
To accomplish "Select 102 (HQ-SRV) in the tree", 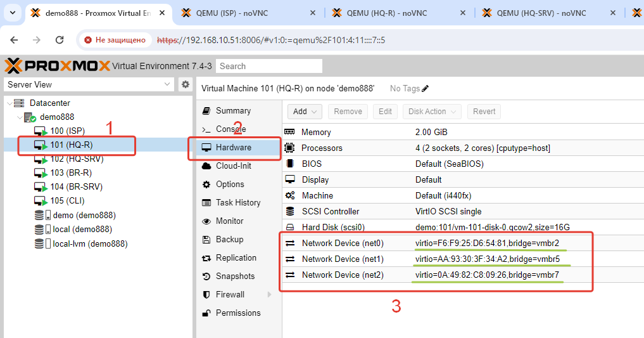I will pos(77,159).
